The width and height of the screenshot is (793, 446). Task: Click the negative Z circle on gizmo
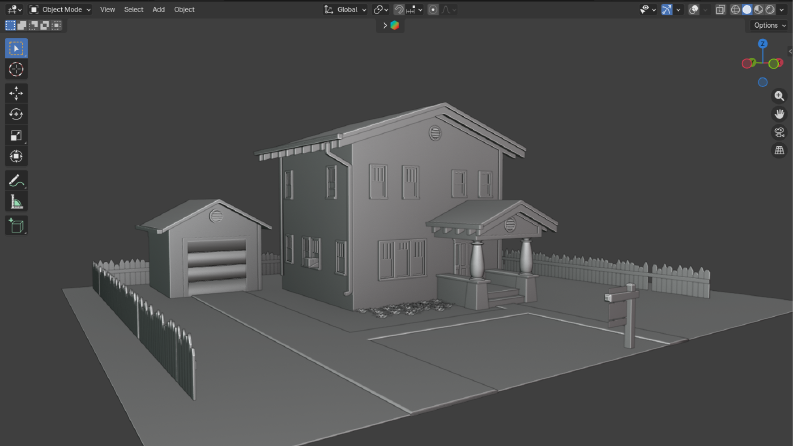(763, 82)
